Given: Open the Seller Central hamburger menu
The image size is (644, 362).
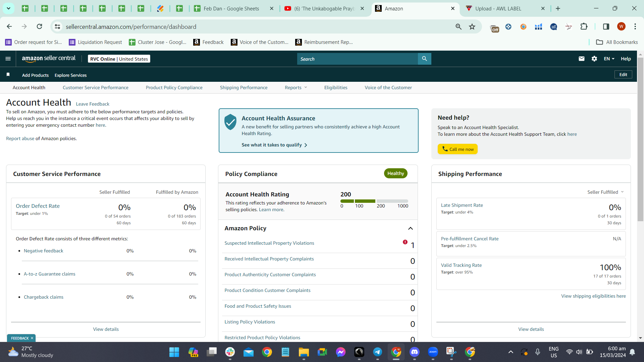Looking at the screenshot, I should pyautogui.click(x=8, y=59).
